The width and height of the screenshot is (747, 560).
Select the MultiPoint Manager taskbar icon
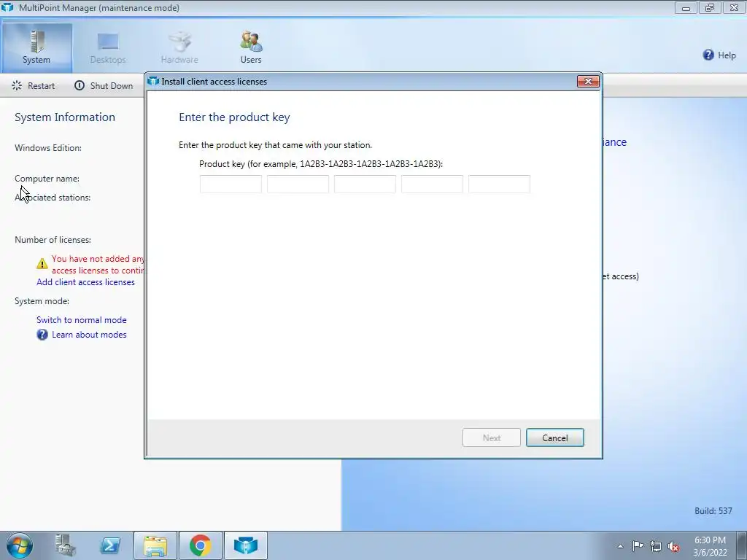(245, 545)
